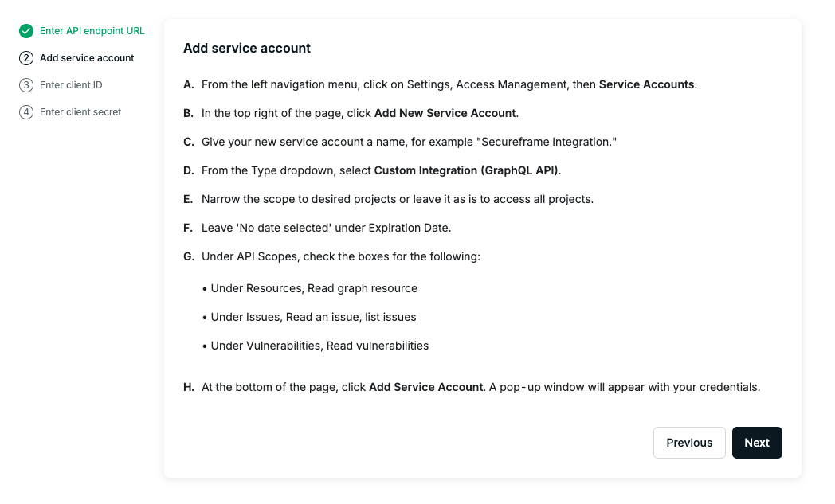Click the Previous button

689,443
